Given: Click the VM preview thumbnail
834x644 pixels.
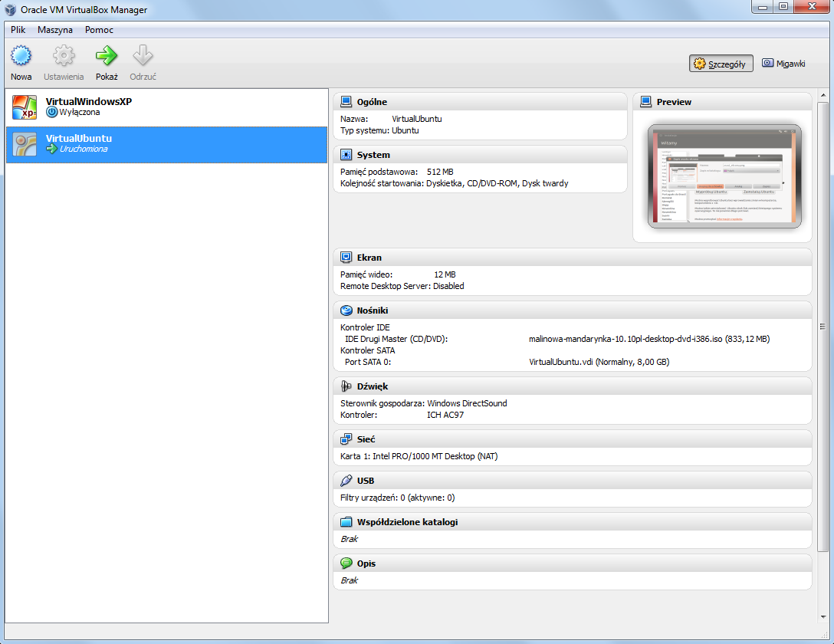Looking at the screenshot, I should [x=724, y=176].
